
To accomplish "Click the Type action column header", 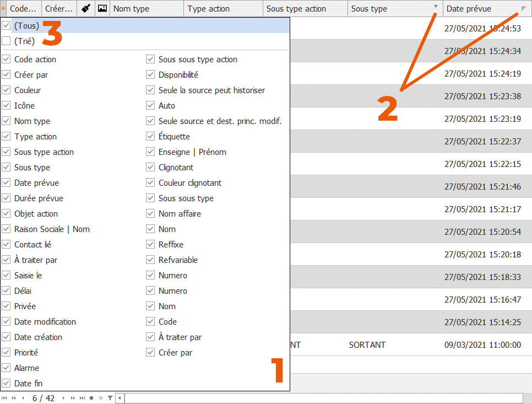I will click(222, 9).
